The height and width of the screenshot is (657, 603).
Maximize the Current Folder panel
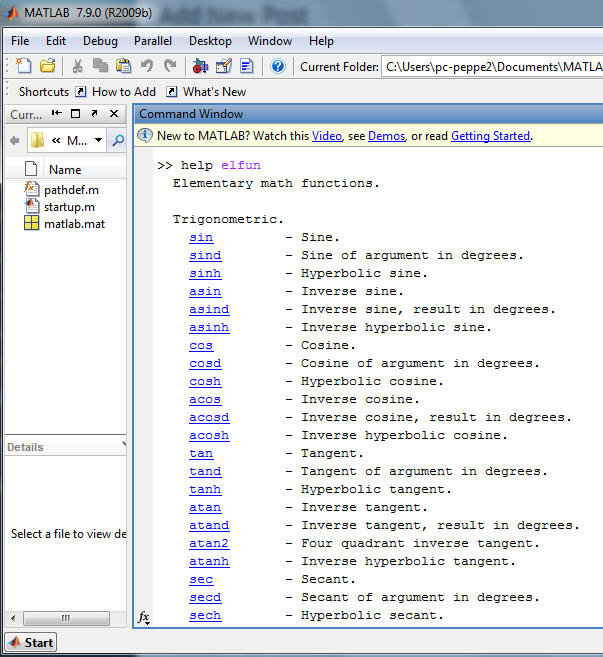tap(75, 114)
